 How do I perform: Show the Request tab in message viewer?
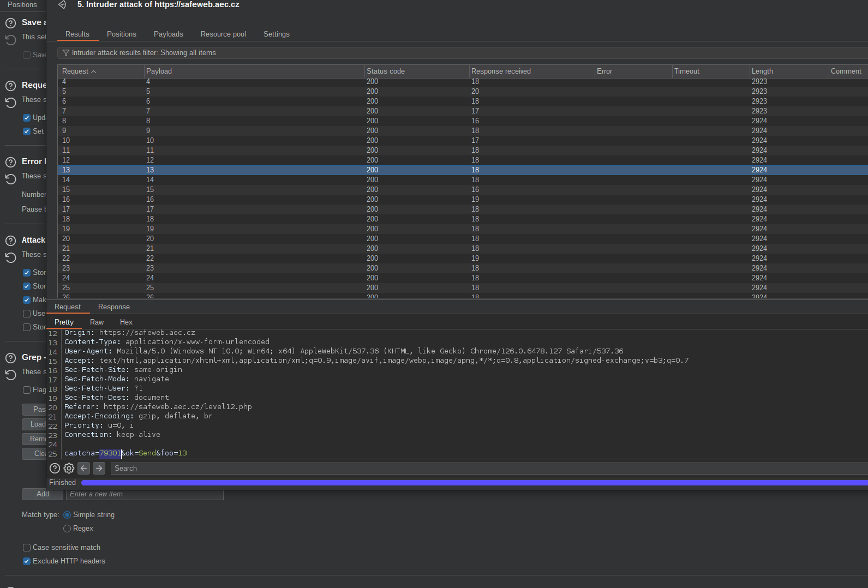click(68, 307)
